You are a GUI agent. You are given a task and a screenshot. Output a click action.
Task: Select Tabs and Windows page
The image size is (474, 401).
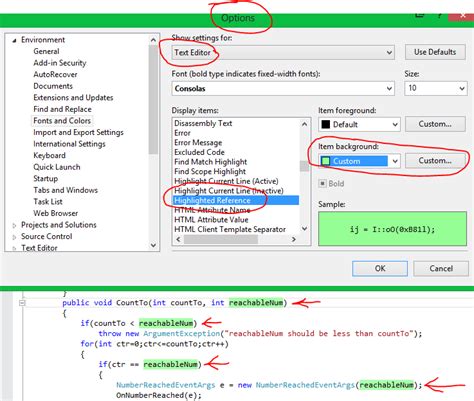pyautogui.click(x=66, y=190)
